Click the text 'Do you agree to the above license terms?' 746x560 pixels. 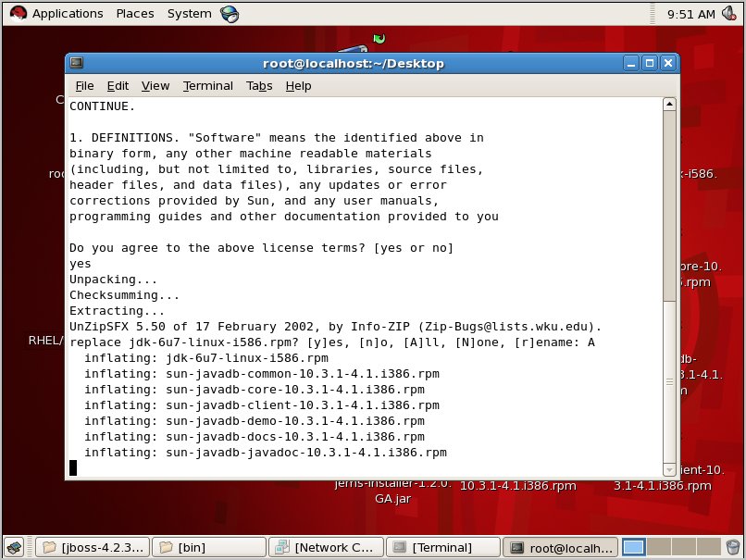click(218, 248)
